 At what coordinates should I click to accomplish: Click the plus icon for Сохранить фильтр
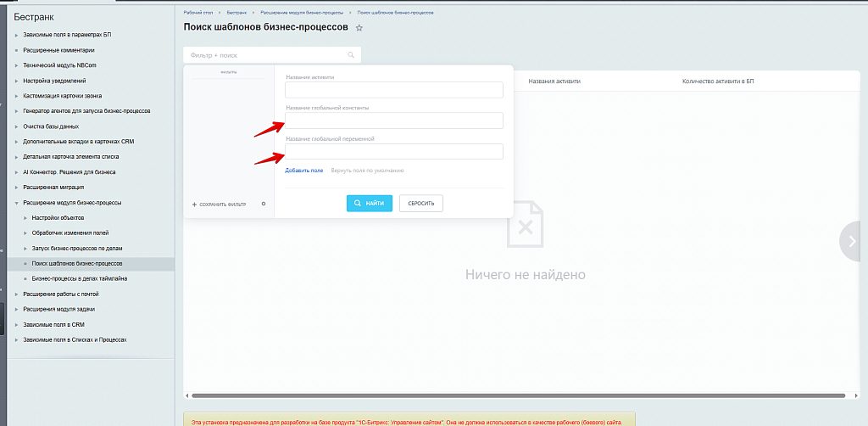tap(194, 205)
